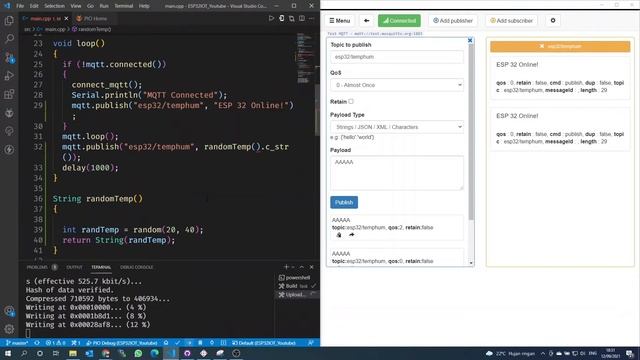Toggle the Retain checkbox
The image size is (640, 360).
[351, 101]
